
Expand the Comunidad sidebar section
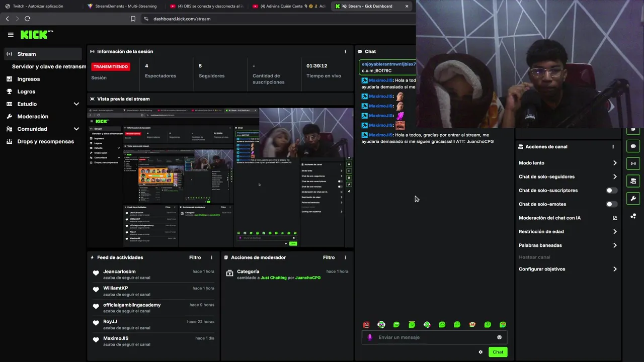[x=76, y=129]
